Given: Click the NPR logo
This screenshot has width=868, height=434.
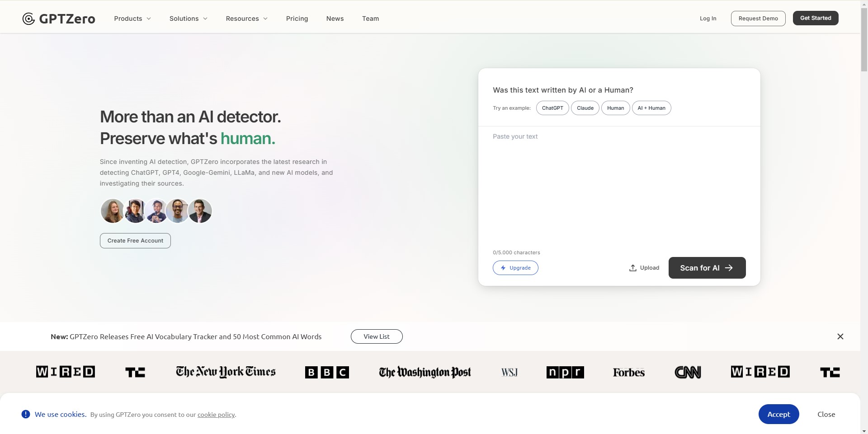Looking at the screenshot, I should click(565, 372).
